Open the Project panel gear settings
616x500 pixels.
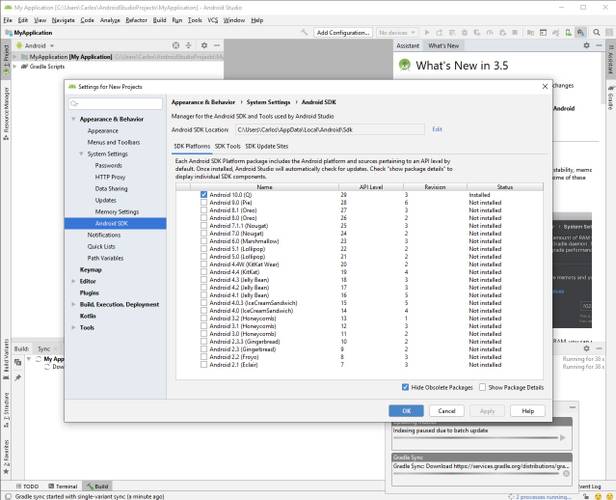(x=204, y=46)
